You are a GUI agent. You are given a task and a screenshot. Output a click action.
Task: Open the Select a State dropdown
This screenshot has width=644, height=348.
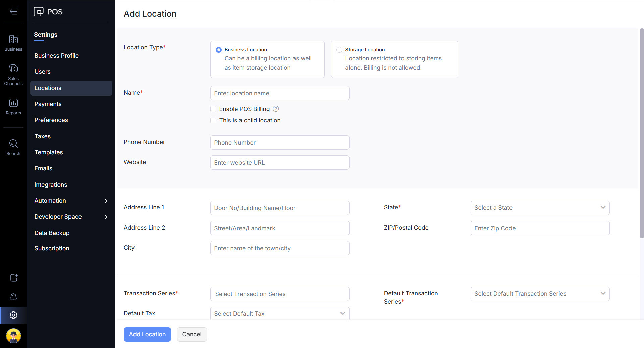point(540,208)
